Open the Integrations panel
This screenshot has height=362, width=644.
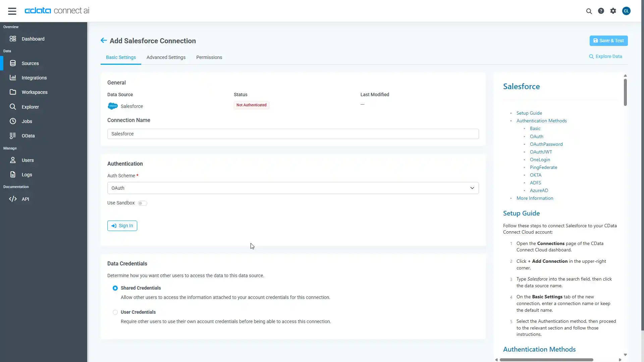[34, 77]
